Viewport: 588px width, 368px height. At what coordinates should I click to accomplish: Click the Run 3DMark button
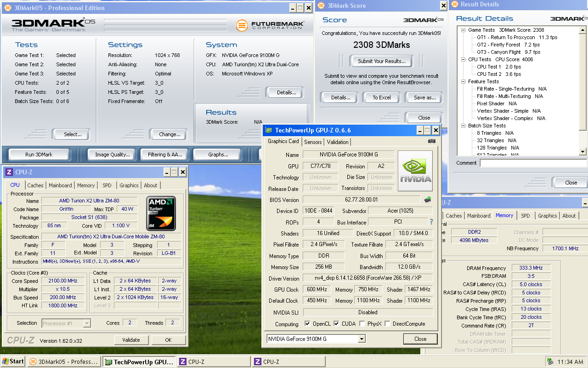(x=39, y=155)
